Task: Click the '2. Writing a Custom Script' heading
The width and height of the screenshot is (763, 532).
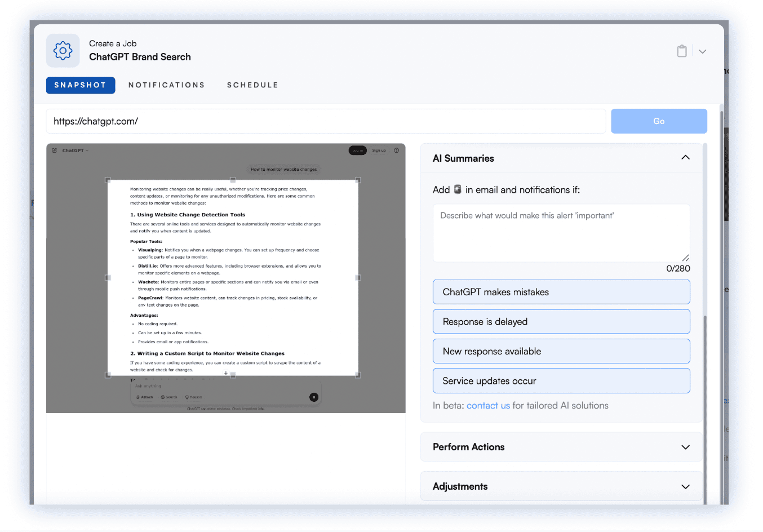Action: pyautogui.click(x=207, y=354)
